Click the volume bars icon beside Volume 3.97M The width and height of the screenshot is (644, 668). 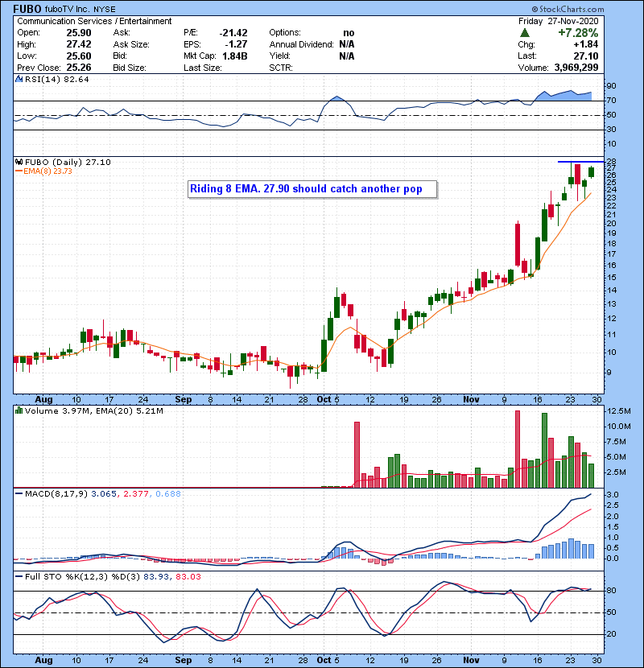pos(19,410)
